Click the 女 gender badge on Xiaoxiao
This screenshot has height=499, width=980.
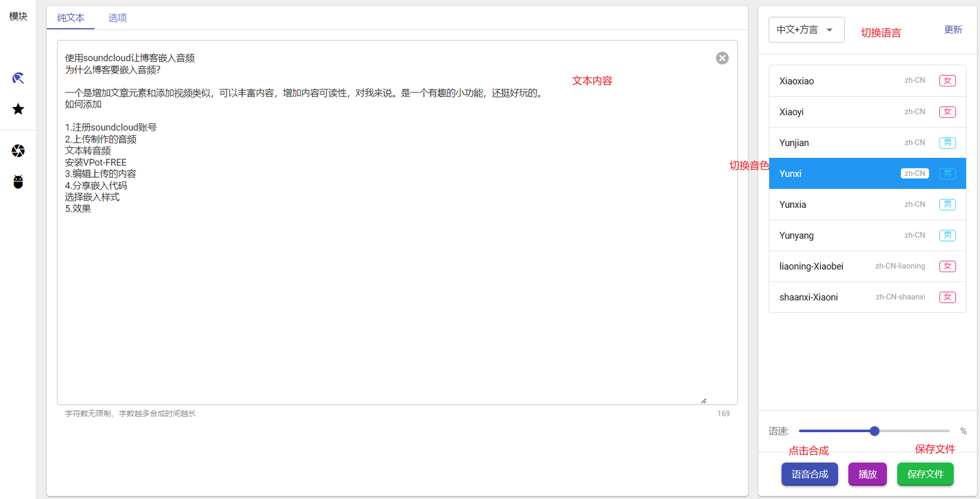pyautogui.click(x=947, y=81)
